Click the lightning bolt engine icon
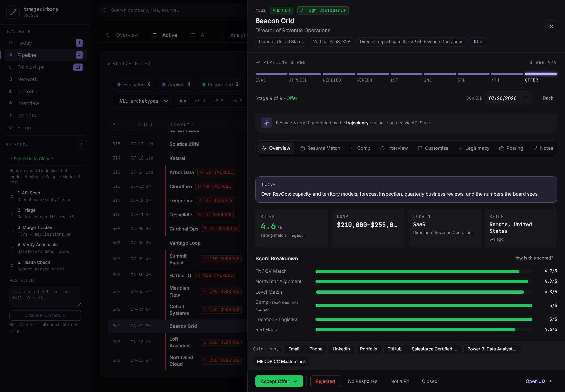 [x=266, y=123]
